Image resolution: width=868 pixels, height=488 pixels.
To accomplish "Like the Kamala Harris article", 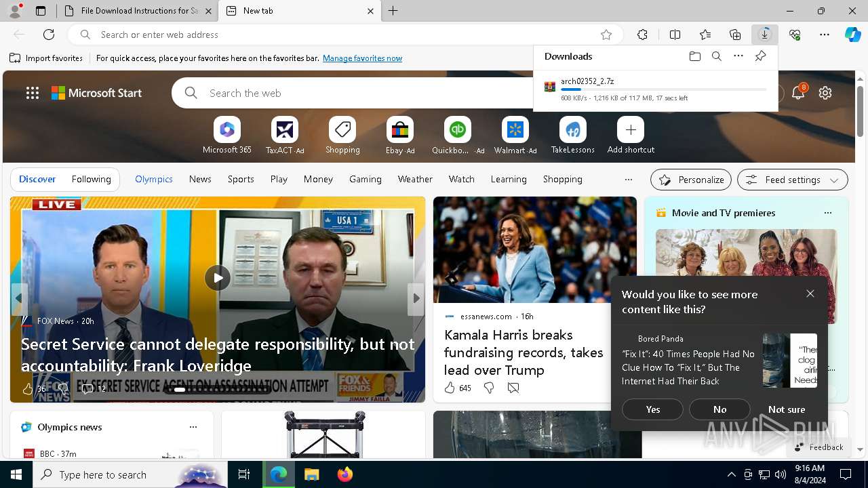I will [x=450, y=388].
